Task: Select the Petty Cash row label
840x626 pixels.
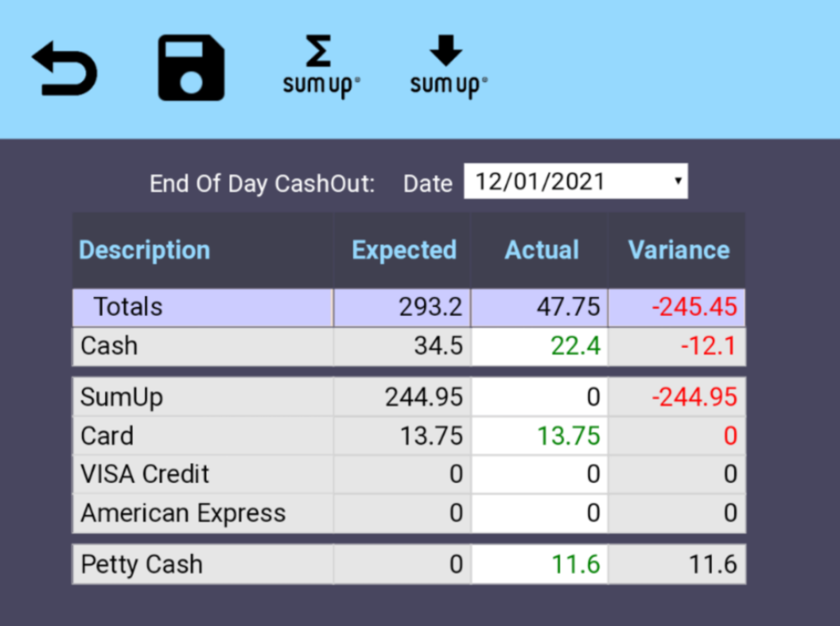Action: click(141, 564)
